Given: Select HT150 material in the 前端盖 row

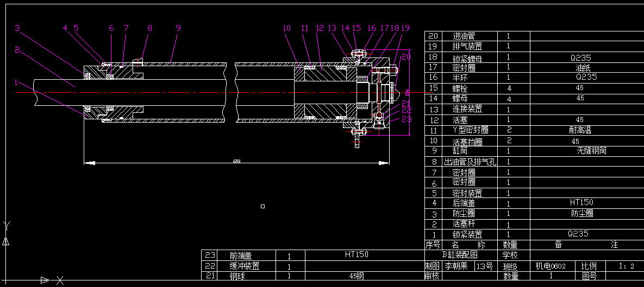Looking at the screenshot, I should click(357, 254).
